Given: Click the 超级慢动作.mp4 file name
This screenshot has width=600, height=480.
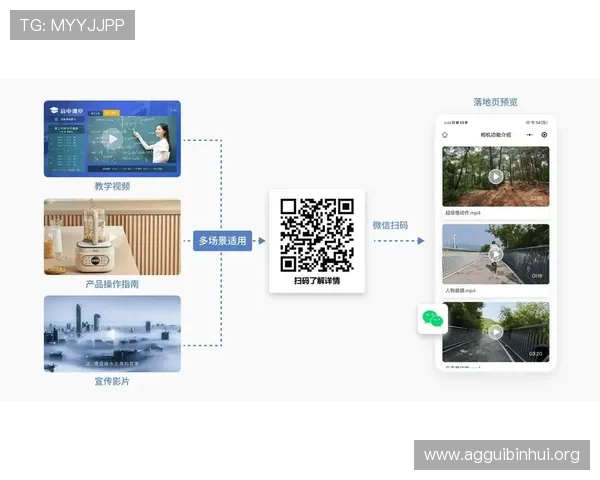Looking at the screenshot, I should pos(463,212).
